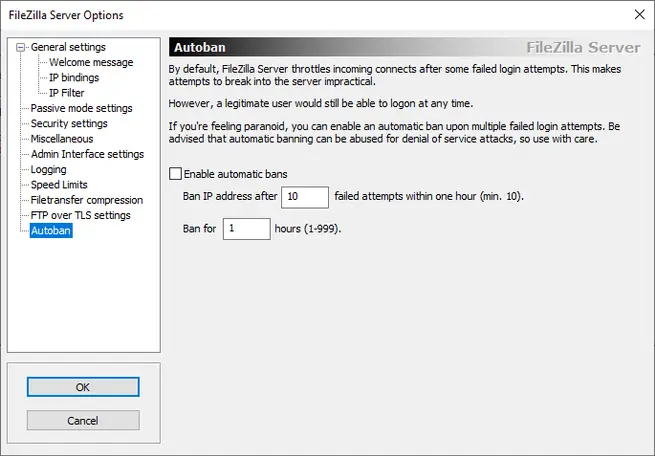Image resolution: width=655 pixels, height=456 pixels.
Task: Click the failed attempts number field
Action: click(x=305, y=197)
